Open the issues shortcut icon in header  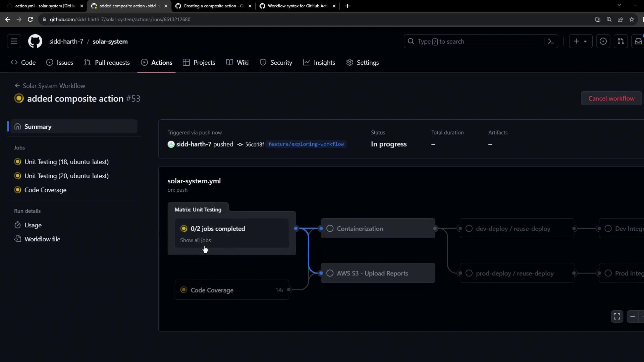click(x=603, y=41)
